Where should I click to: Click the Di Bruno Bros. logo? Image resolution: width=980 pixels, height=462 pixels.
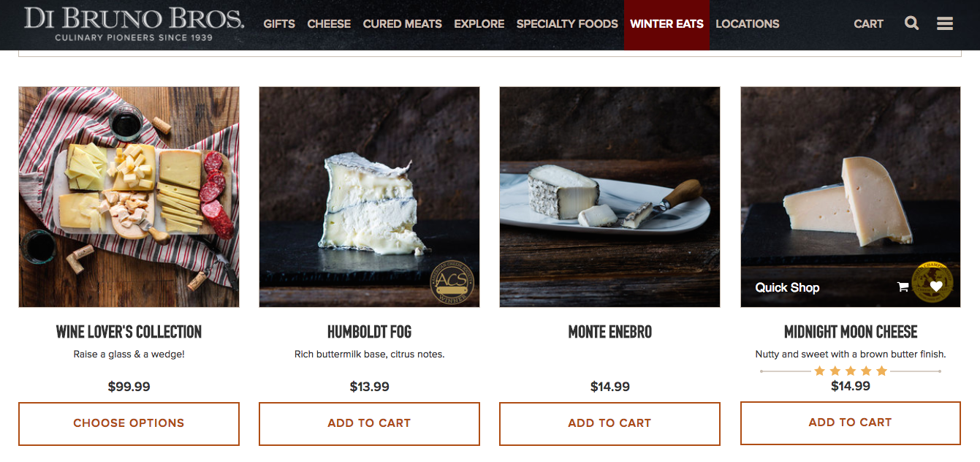click(x=134, y=24)
